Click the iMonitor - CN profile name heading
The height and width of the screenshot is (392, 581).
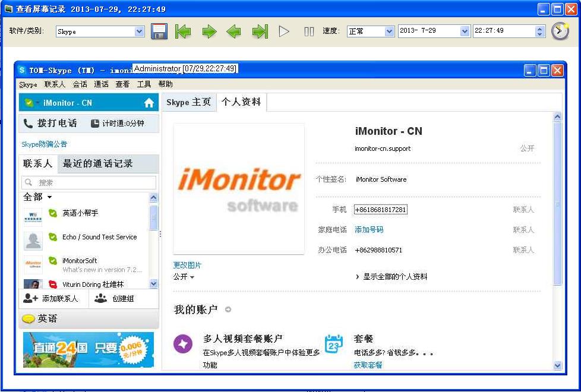click(389, 131)
